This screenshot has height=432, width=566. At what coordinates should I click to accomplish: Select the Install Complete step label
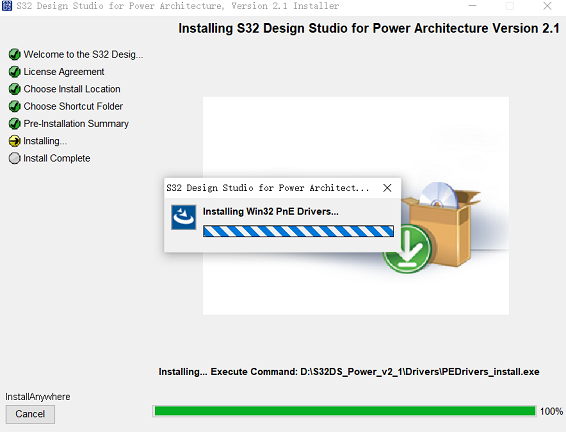pyautogui.click(x=57, y=158)
